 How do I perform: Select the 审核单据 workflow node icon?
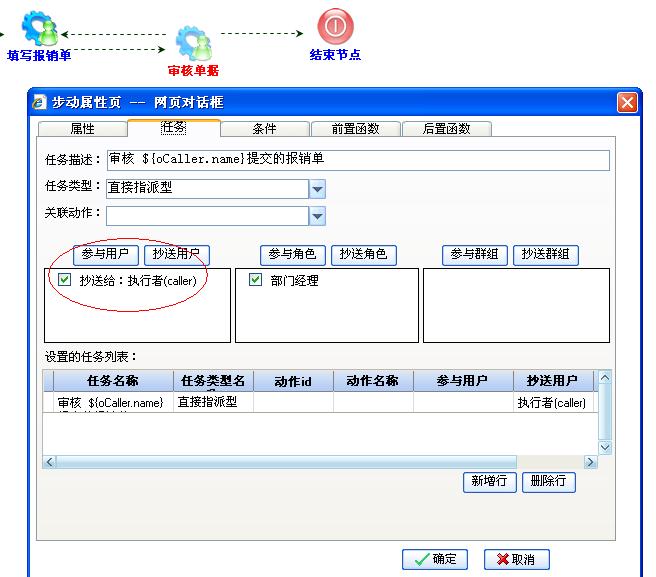coord(194,43)
